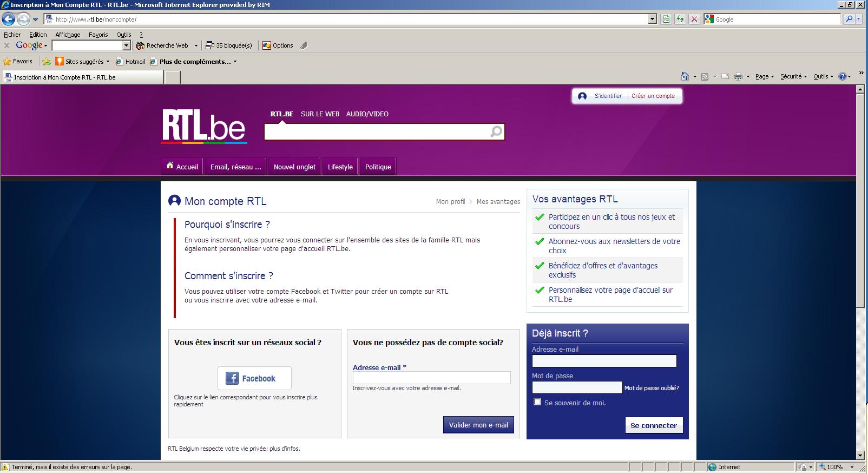Click Valider mon e-mail button
The image size is (868, 474).
coord(478,425)
